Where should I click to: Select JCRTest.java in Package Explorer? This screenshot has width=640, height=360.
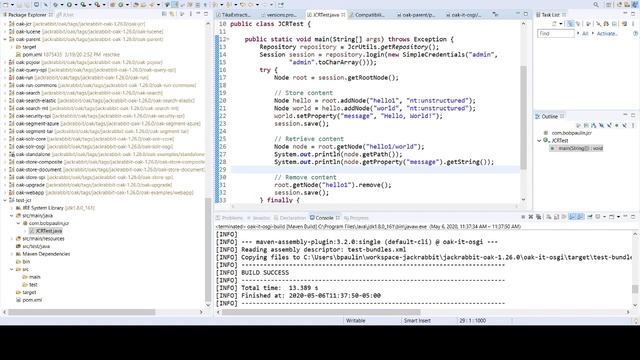tap(46, 231)
